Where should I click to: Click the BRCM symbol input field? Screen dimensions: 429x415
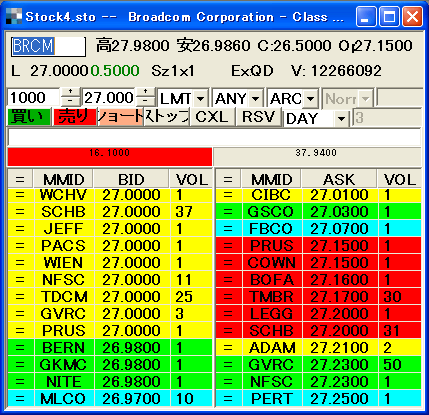point(48,46)
